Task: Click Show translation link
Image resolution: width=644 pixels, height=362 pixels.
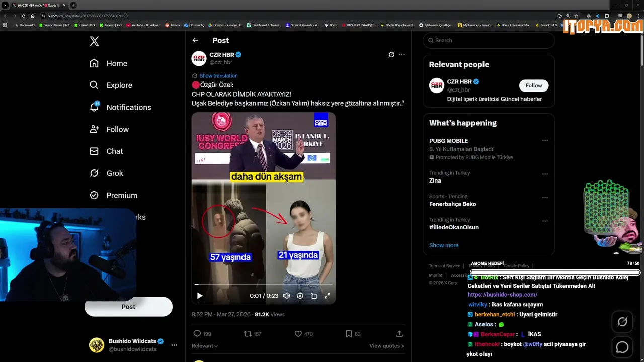Action: pos(218,76)
